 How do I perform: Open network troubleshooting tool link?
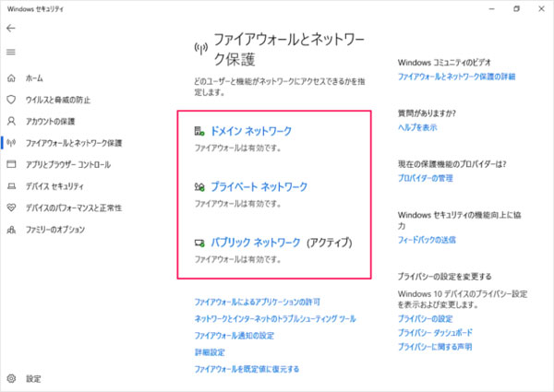click(x=275, y=319)
